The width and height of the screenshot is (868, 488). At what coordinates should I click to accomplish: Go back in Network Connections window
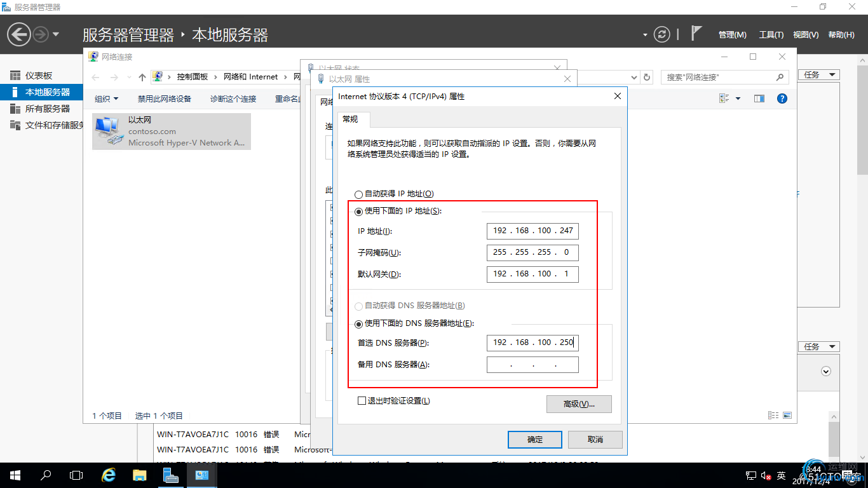[96, 78]
